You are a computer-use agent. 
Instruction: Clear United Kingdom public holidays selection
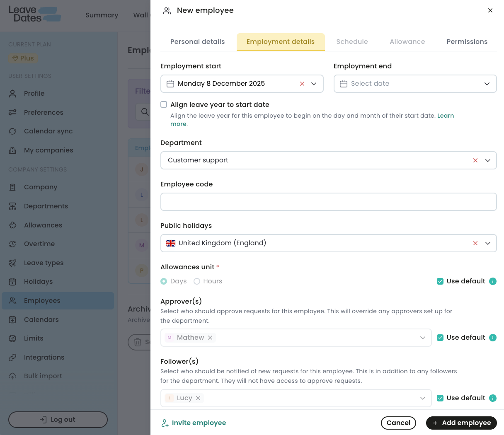coord(475,243)
